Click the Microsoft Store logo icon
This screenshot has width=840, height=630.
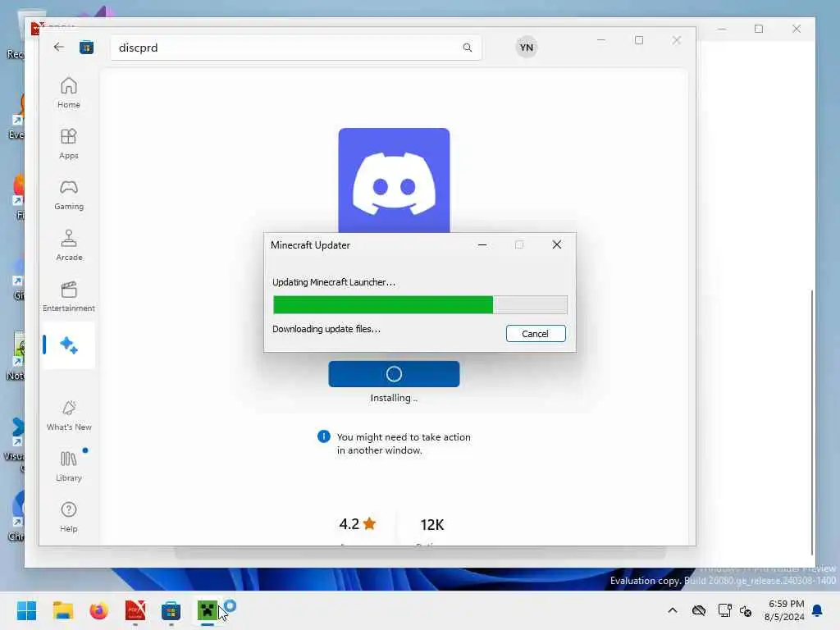click(x=87, y=47)
